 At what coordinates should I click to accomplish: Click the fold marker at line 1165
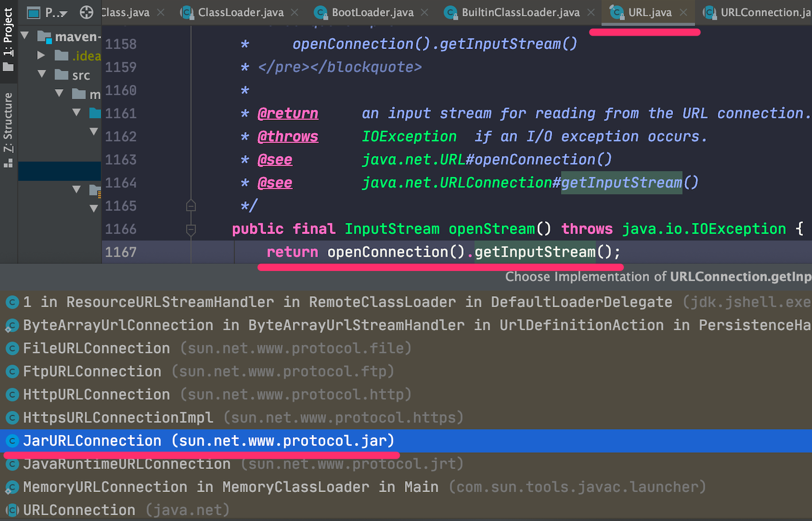pyautogui.click(x=191, y=205)
